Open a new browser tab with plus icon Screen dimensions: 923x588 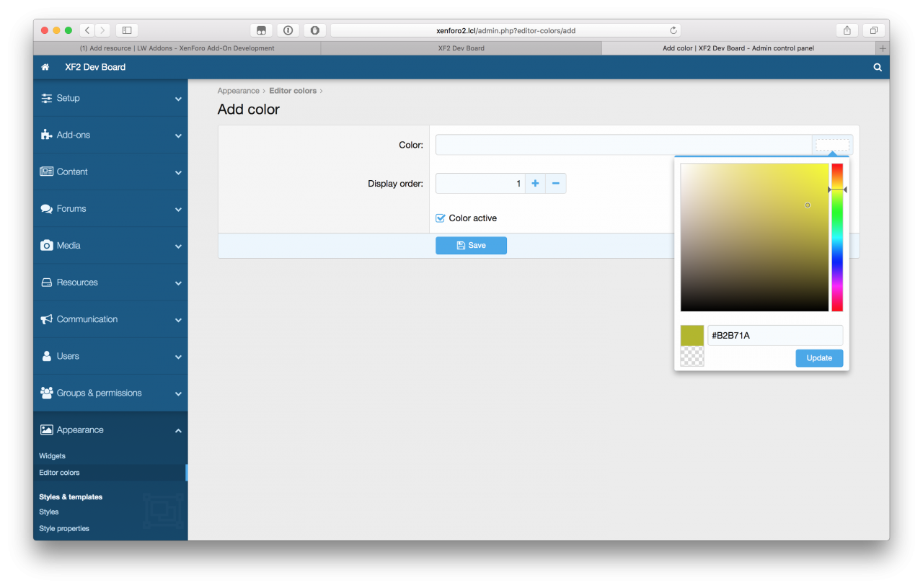883,48
